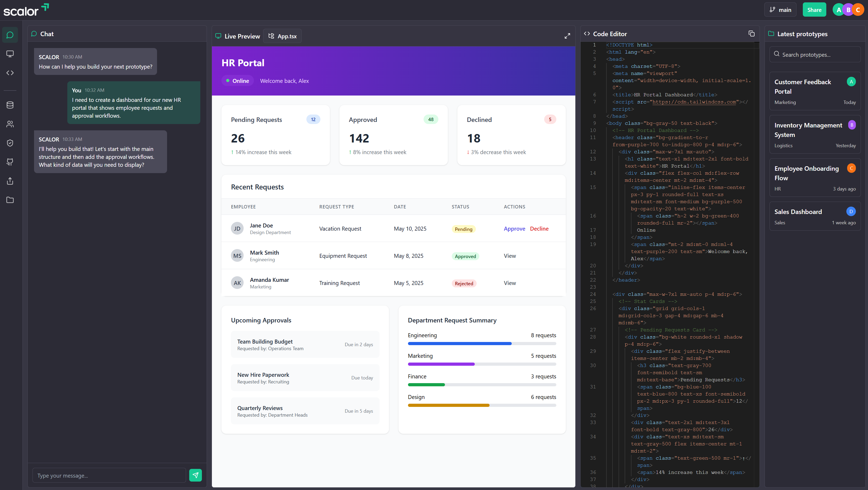Expand the Live Preview to fullscreen
Screen dimensions: 868x490
(x=567, y=36)
